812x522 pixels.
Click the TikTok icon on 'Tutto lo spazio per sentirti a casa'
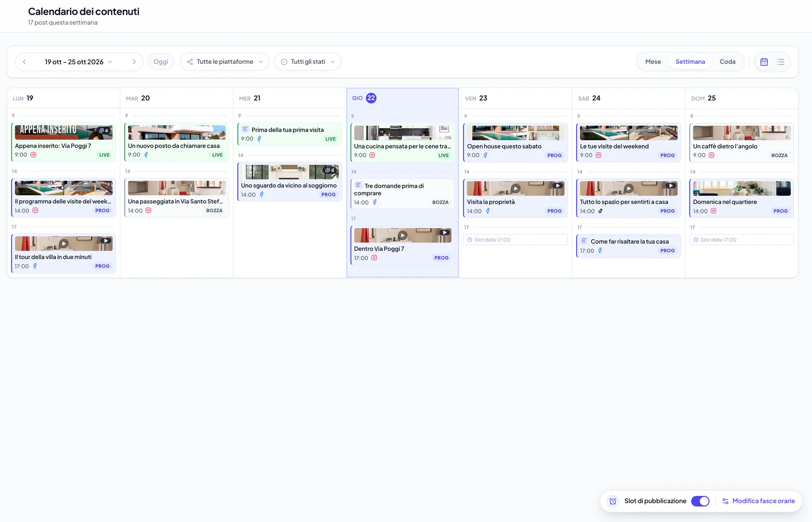coord(600,211)
